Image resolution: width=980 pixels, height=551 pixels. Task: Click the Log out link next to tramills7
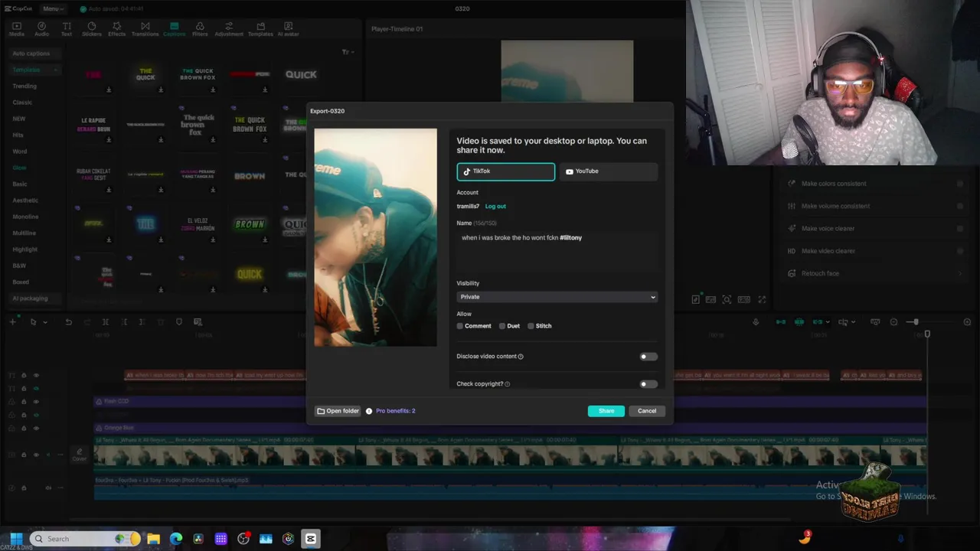(x=495, y=206)
